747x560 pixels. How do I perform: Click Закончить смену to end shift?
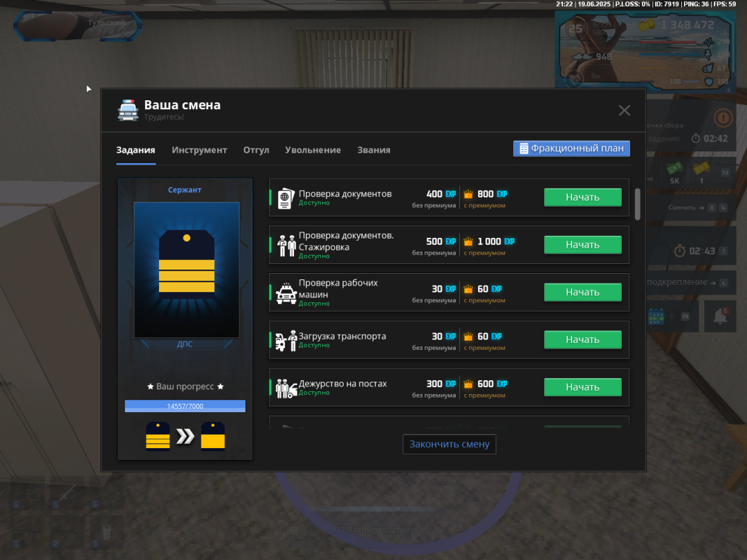click(449, 444)
